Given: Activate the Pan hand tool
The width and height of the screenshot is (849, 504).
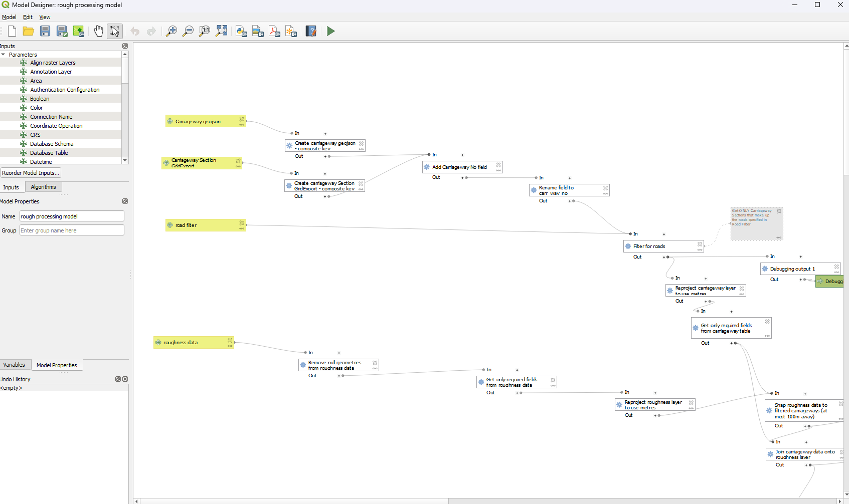Looking at the screenshot, I should click(x=98, y=31).
